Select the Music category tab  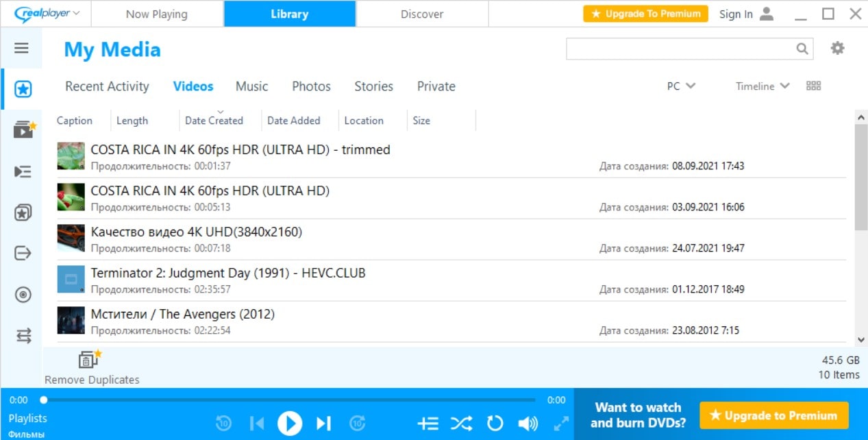click(251, 86)
